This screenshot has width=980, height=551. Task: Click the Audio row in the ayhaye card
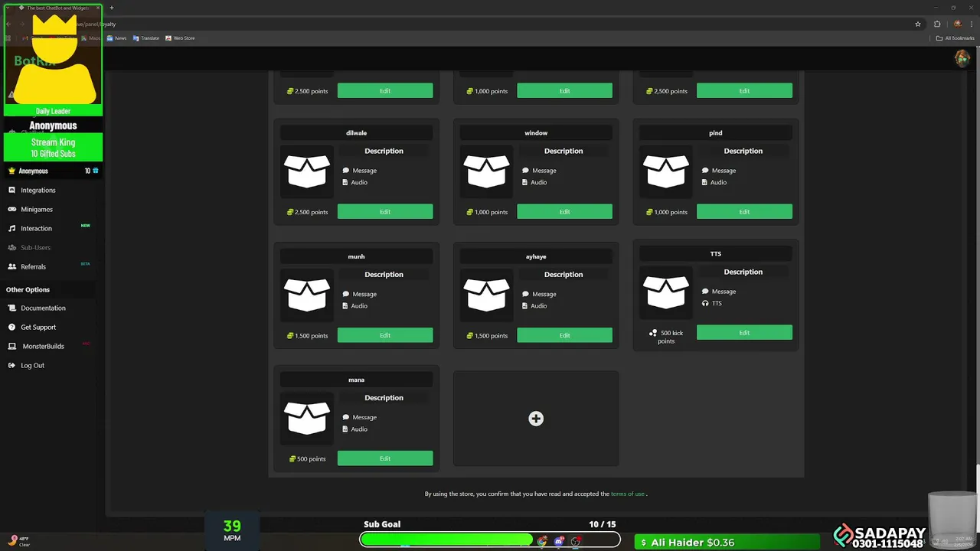534,305
